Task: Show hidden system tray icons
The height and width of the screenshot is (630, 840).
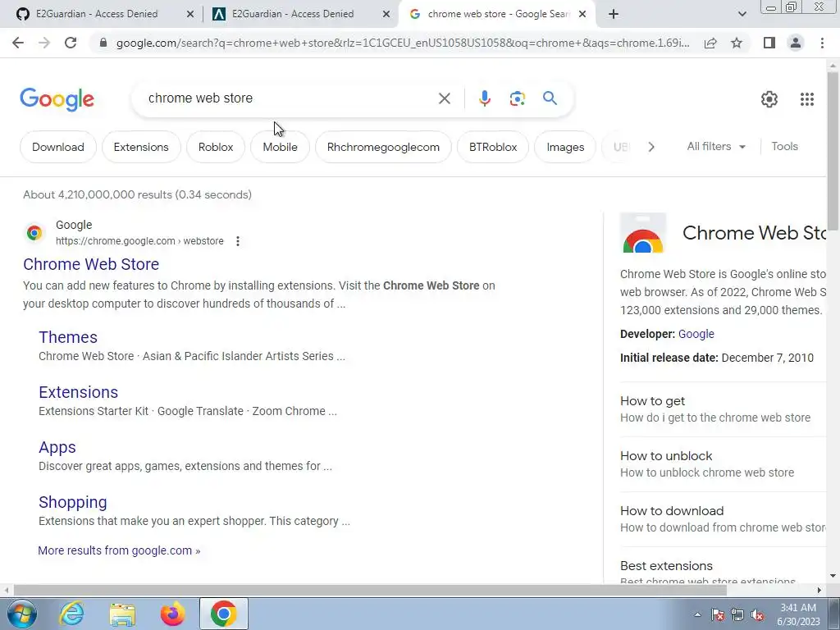Action: [x=697, y=614]
